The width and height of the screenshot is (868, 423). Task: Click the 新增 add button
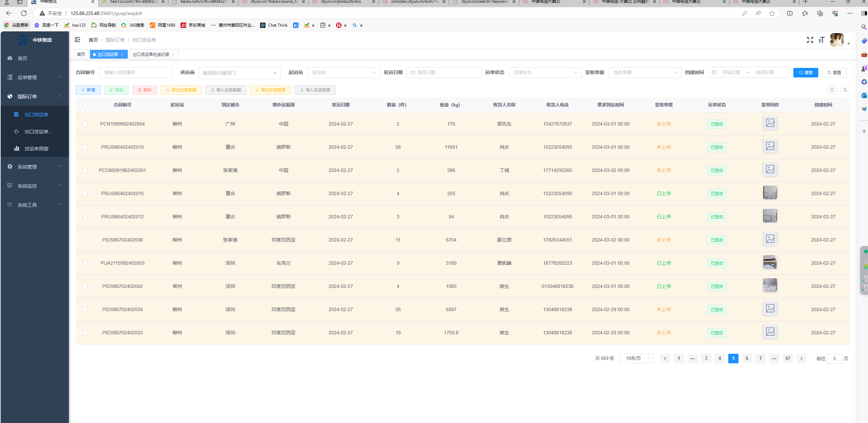[88, 90]
